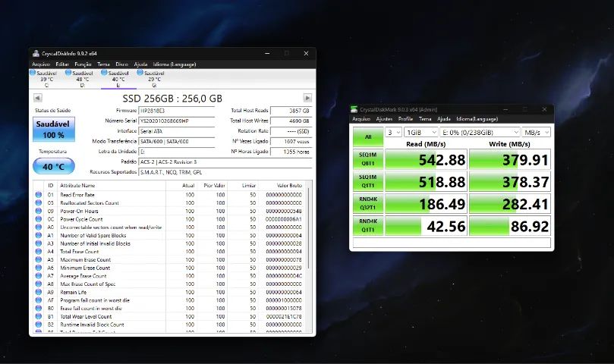Open the test count dropdown showing 3
614x364 pixels.
394,132
